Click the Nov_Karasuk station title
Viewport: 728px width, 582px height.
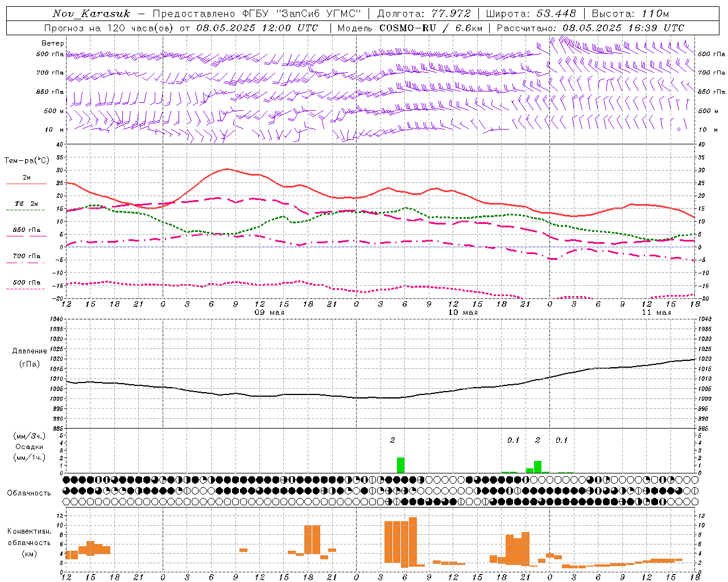click(x=91, y=14)
